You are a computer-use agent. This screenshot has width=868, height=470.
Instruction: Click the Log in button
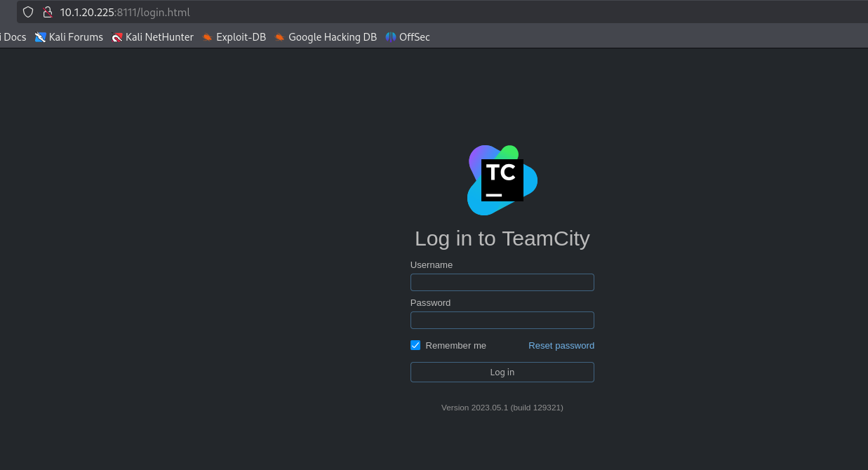pos(502,372)
